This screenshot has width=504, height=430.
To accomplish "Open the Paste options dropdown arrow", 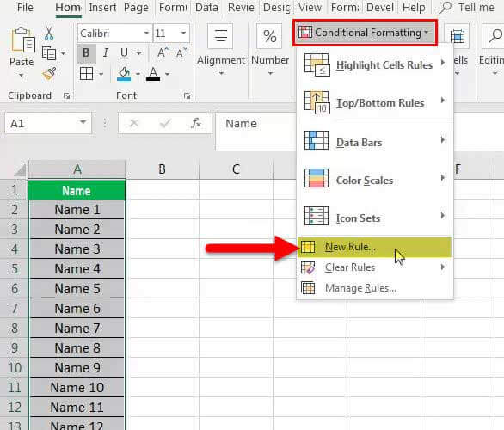I will [21, 76].
